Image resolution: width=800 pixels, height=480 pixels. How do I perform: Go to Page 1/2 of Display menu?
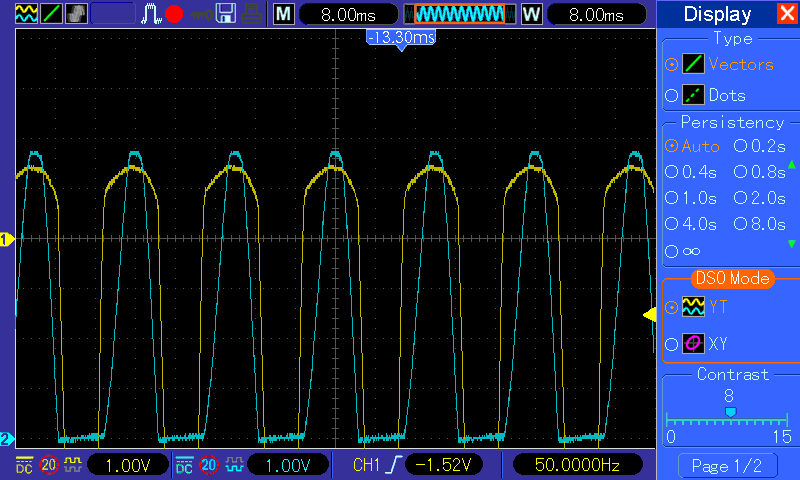(727, 466)
